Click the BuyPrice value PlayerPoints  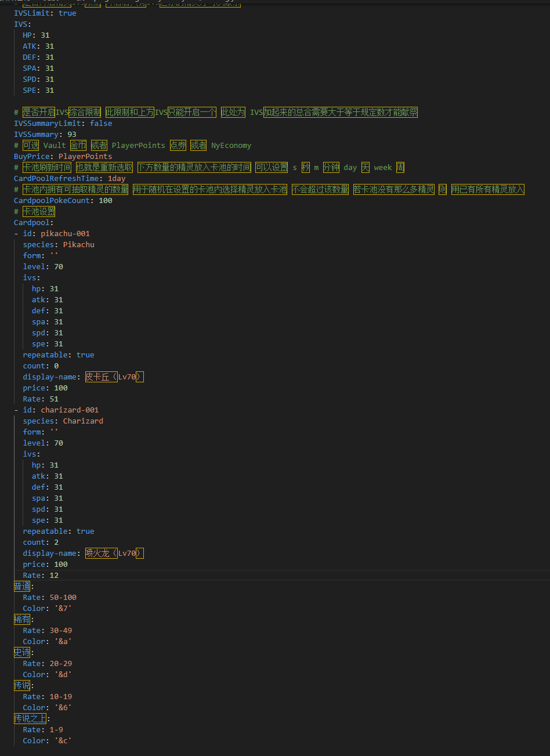click(x=85, y=156)
